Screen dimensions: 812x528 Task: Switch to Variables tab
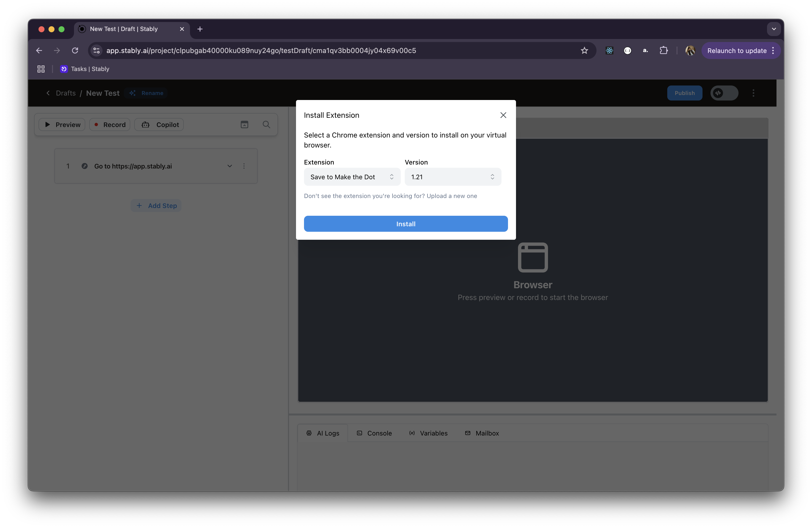428,433
